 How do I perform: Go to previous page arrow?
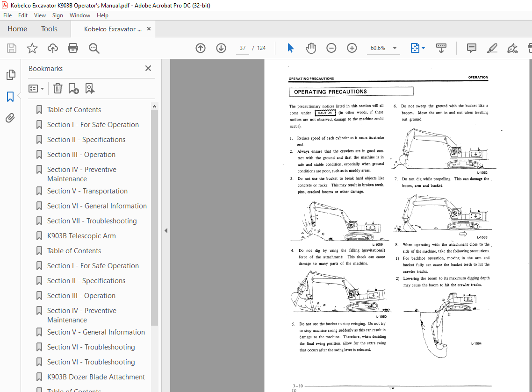pyautogui.click(x=201, y=48)
